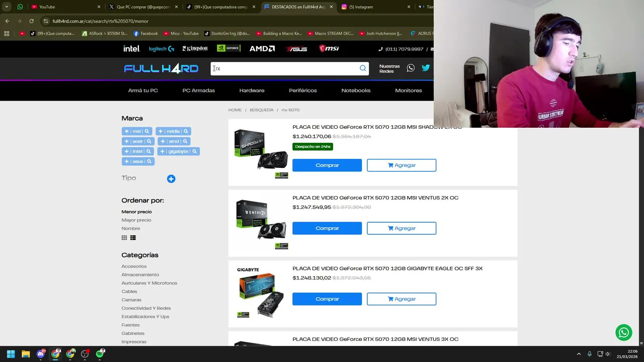This screenshot has height=362, width=644.
Task: Click Agregar for GIGABYTE EAGLE OC SFF
Action: (x=401, y=299)
